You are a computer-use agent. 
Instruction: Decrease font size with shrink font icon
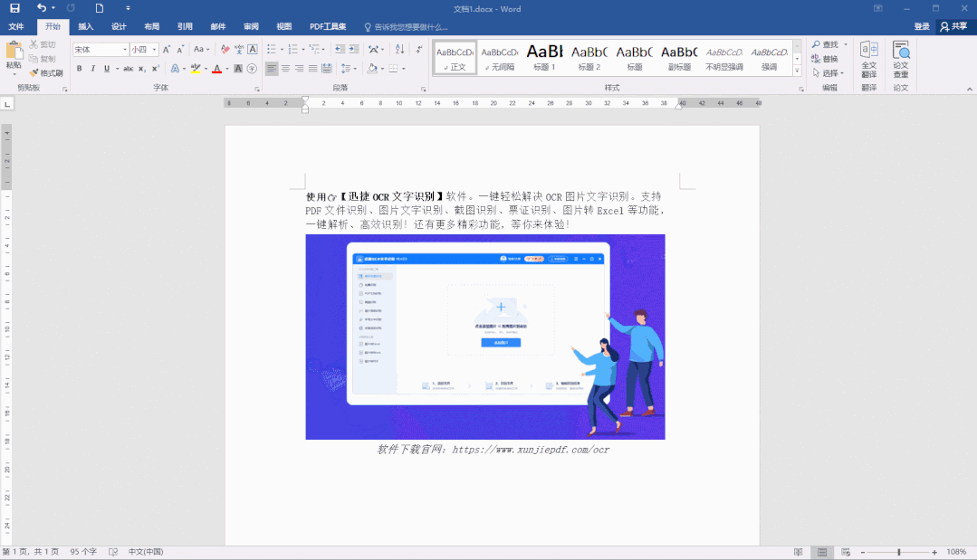180,49
